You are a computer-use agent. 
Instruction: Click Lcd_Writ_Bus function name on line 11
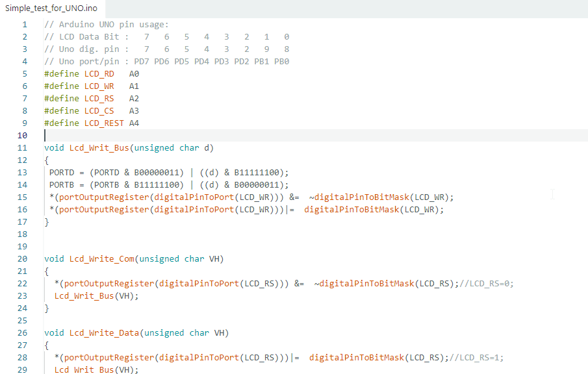click(x=99, y=147)
